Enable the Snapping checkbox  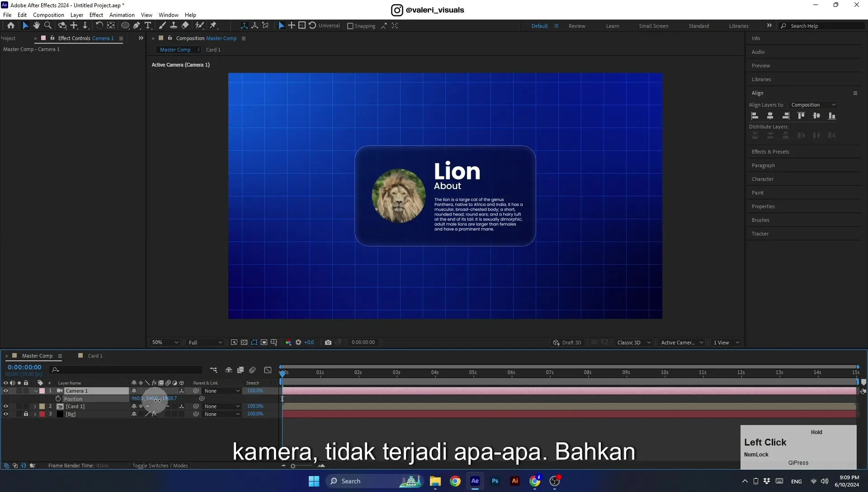350,26
